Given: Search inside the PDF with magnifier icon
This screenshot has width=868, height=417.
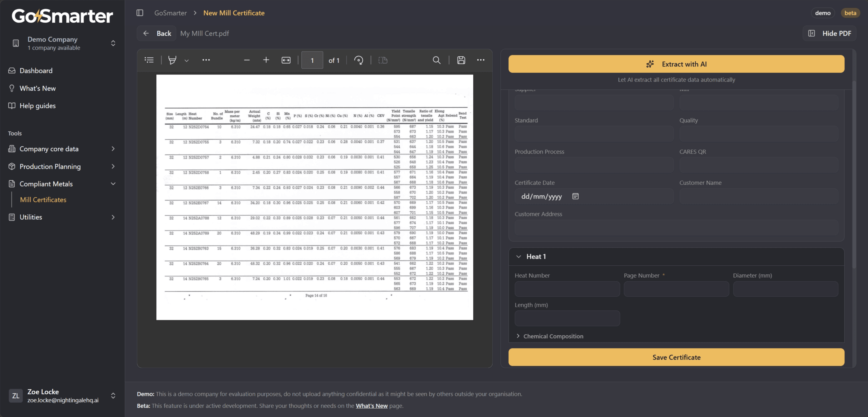Looking at the screenshot, I should (x=436, y=60).
